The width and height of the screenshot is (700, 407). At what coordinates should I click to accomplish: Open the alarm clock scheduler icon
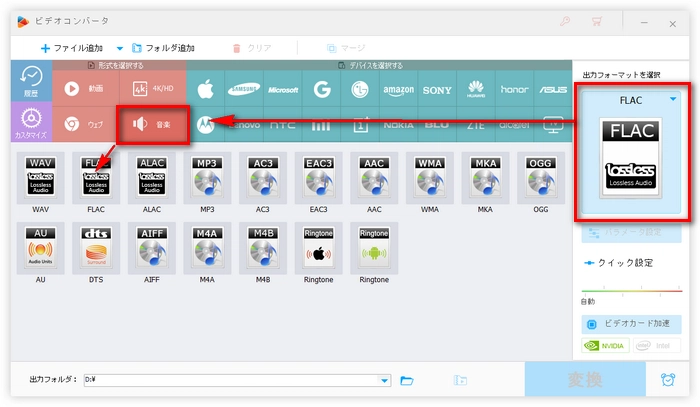click(x=666, y=380)
